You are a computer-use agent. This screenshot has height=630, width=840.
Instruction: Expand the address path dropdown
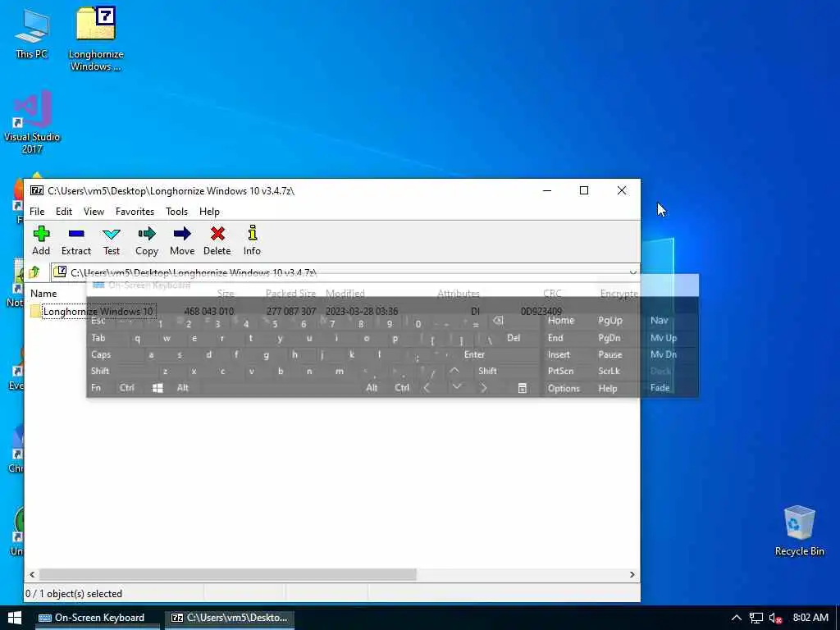[x=632, y=272]
